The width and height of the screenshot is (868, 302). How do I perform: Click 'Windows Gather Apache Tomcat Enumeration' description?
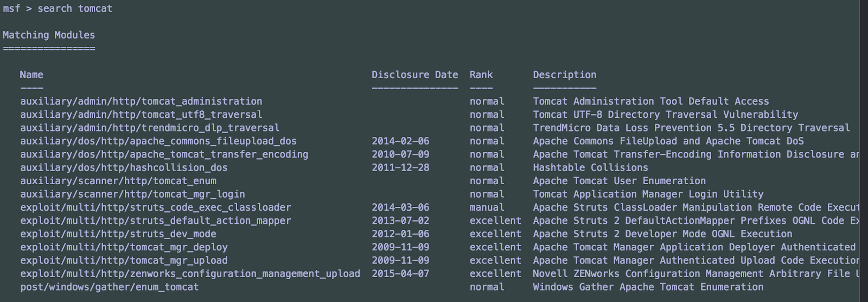648,287
